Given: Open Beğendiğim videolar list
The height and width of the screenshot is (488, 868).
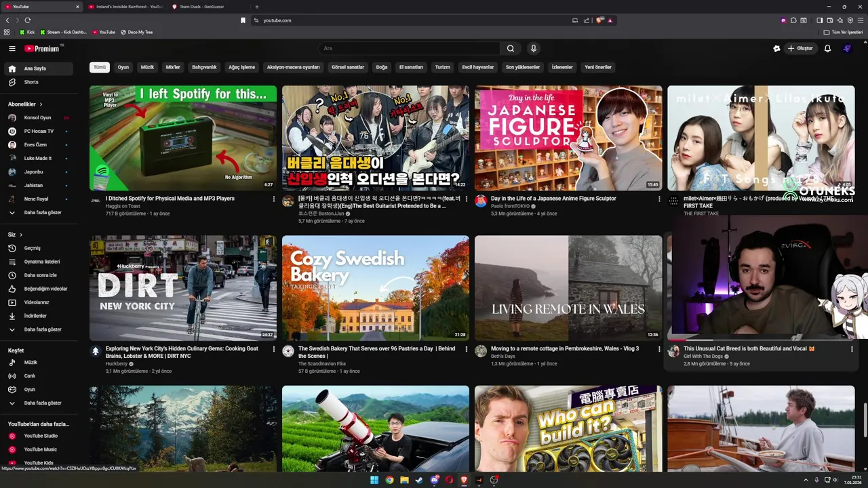Looking at the screenshot, I should pos(39,289).
